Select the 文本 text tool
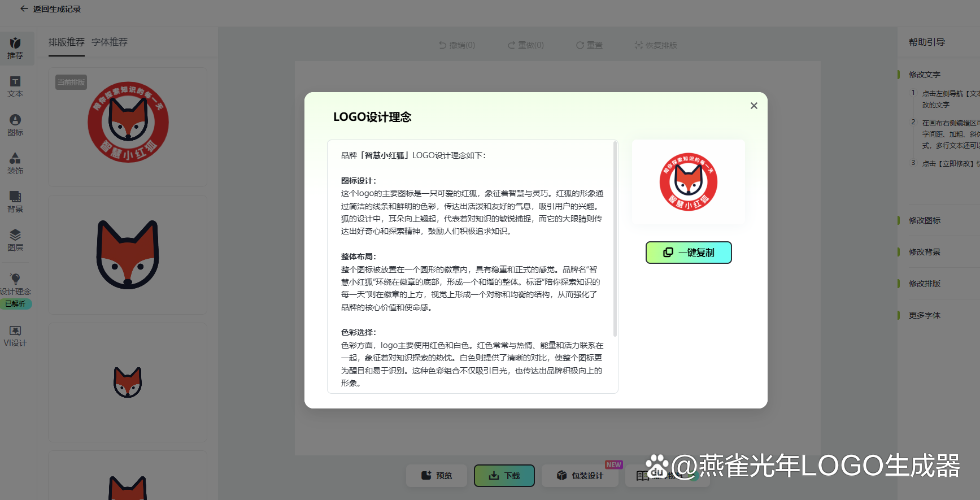980x500 pixels. tap(15, 87)
